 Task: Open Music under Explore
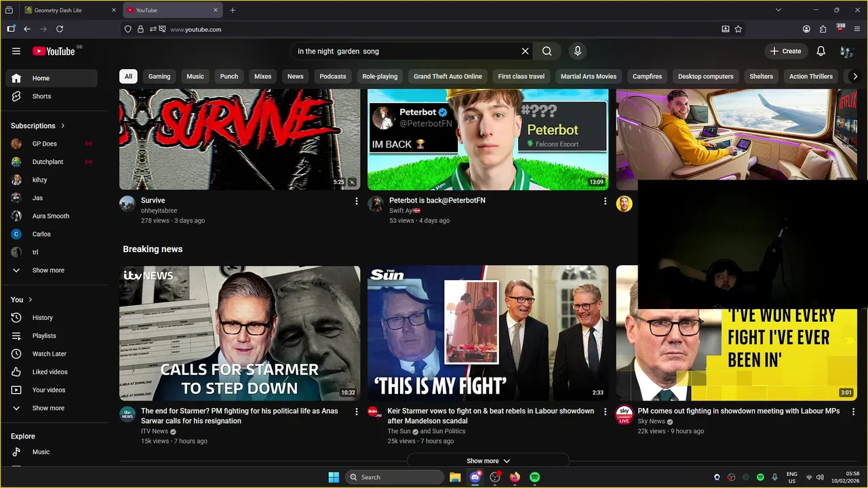(52, 452)
